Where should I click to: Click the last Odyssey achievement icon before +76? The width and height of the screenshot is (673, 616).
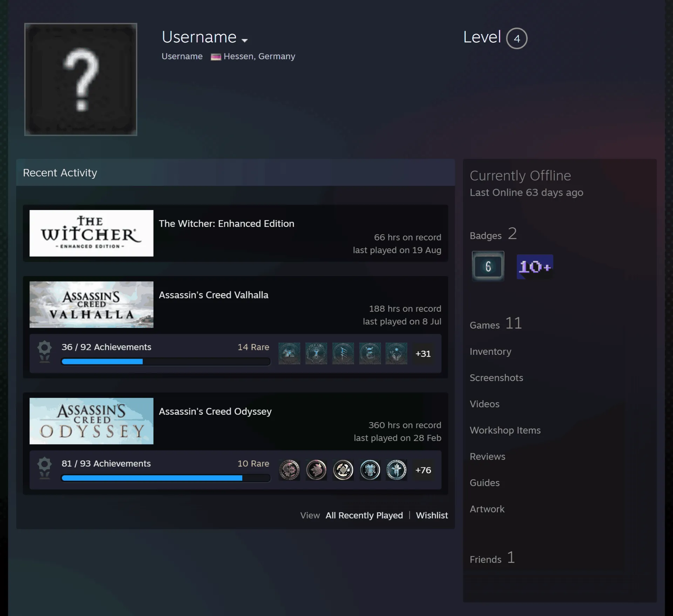[x=396, y=470]
